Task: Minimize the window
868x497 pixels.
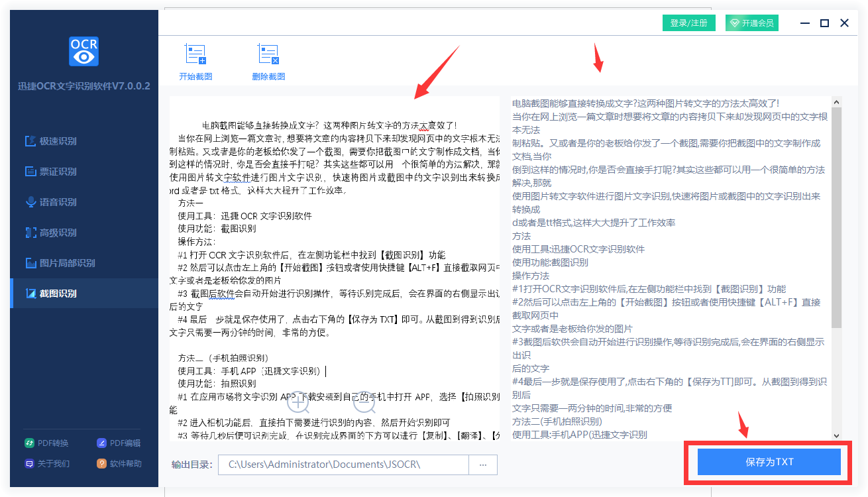Action: [x=804, y=23]
